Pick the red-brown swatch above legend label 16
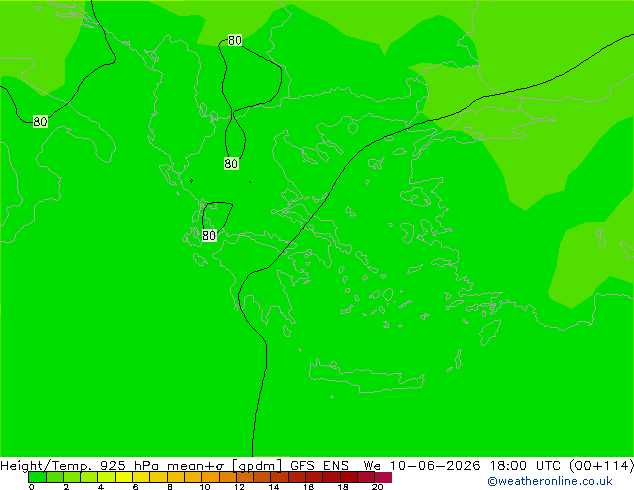 pyautogui.click(x=314, y=477)
